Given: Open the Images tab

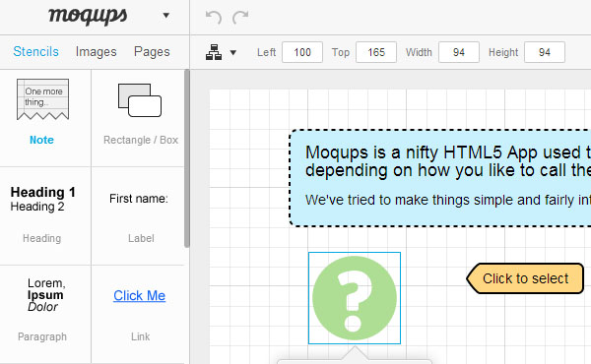Looking at the screenshot, I should pyautogui.click(x=97, y=52).
